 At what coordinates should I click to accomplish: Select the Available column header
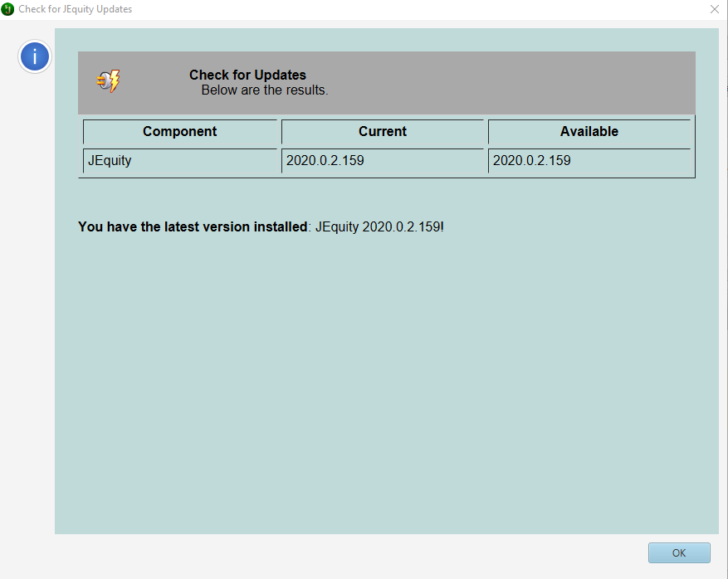click(x=589, y=132)
